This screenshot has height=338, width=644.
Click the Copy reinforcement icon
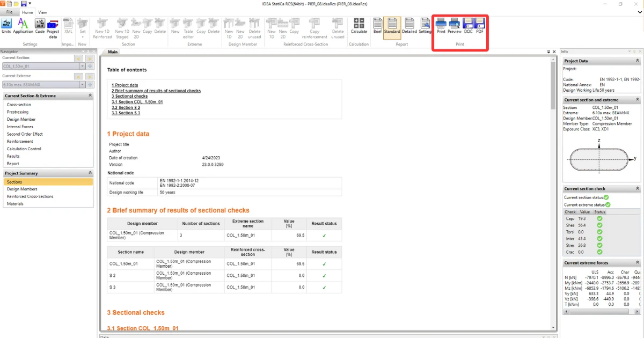coord(314,28)
